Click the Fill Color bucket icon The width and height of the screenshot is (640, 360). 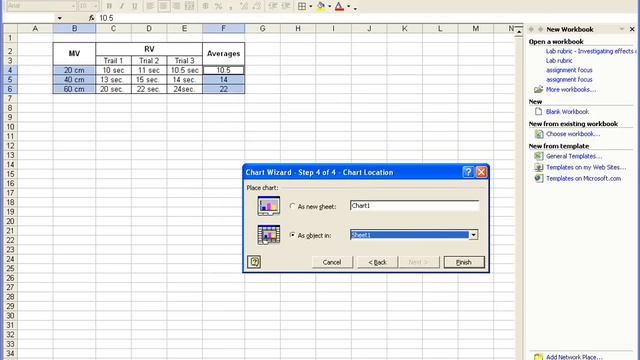click(321, 6)
